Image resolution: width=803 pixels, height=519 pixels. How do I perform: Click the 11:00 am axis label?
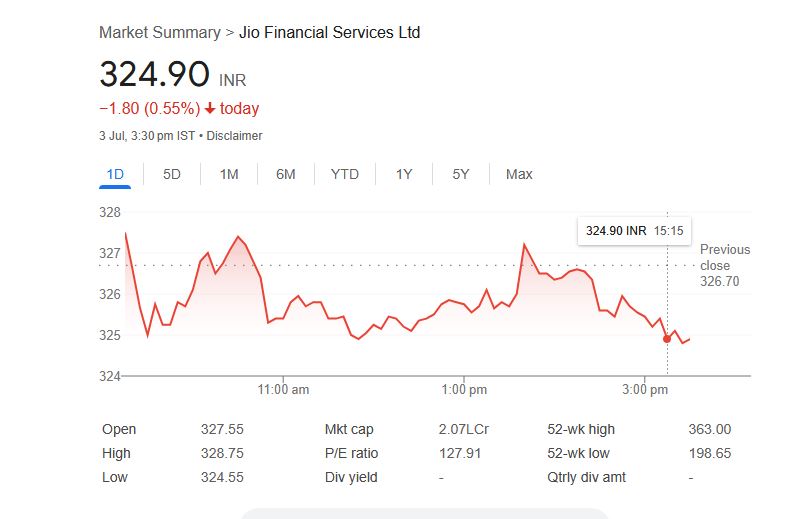(x=285, y=389)
